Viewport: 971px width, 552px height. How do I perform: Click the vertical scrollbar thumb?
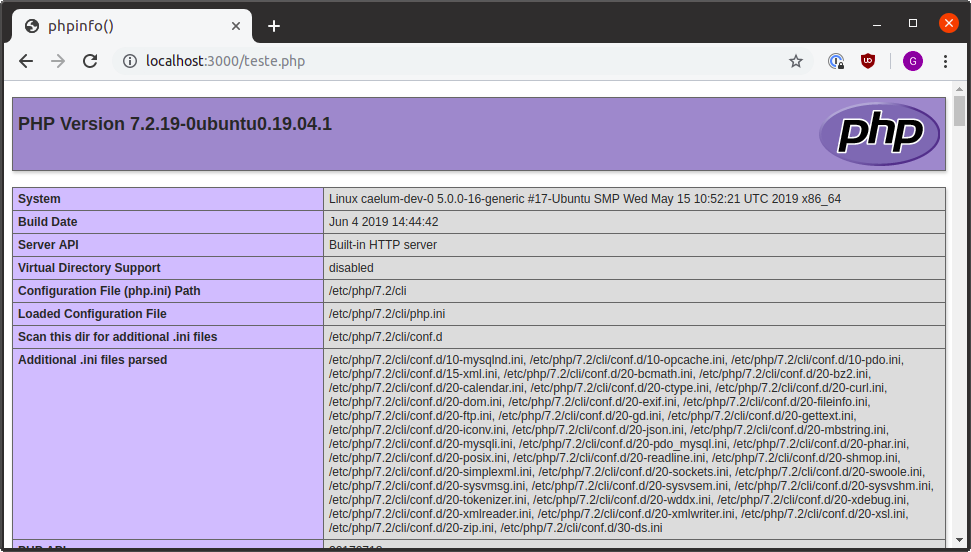[960, 111]
